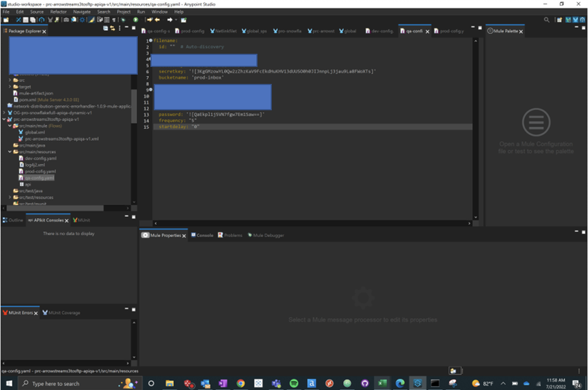Click the Windows search box
588x390 pixels.
click(x=80, y=383)
